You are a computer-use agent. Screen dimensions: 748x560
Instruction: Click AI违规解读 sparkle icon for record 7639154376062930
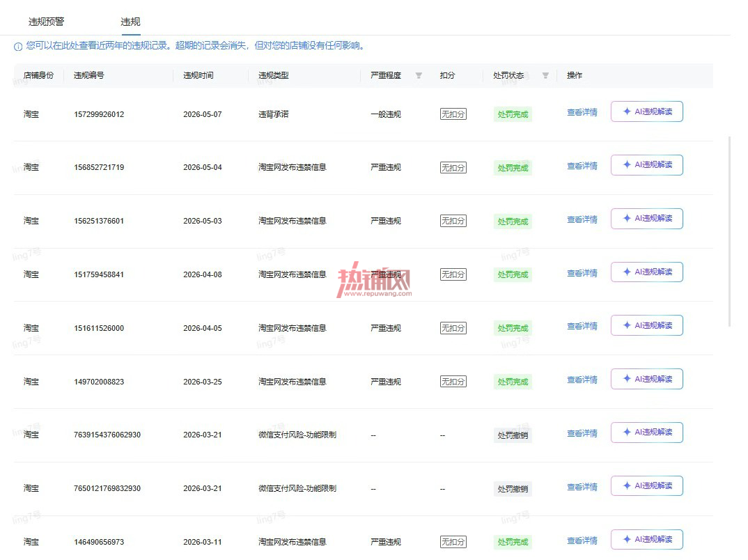pyautogui.click(x=627, y=432)
